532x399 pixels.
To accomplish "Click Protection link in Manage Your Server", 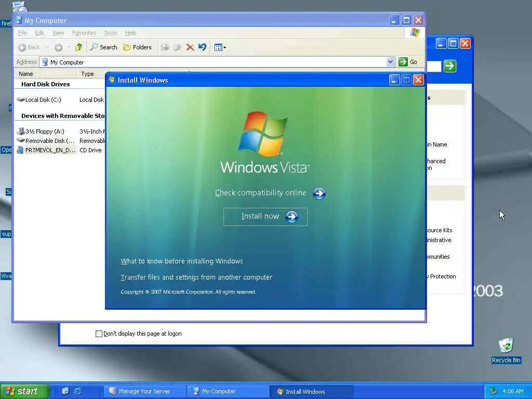I will pos(442,276).
